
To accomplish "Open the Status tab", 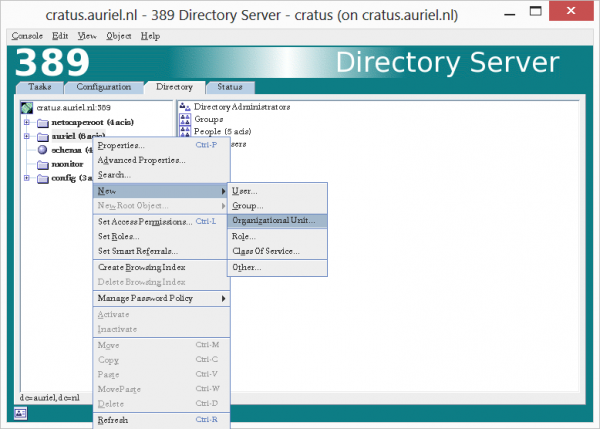I will click(x=232, y=87).
